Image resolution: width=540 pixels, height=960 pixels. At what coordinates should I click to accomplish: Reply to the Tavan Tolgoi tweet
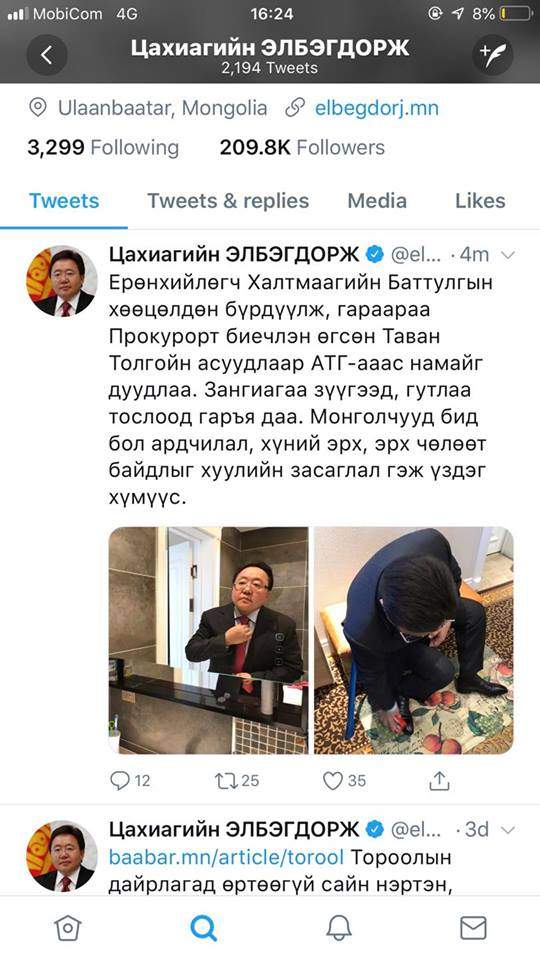pyautogui.click(x=129, y=780)
